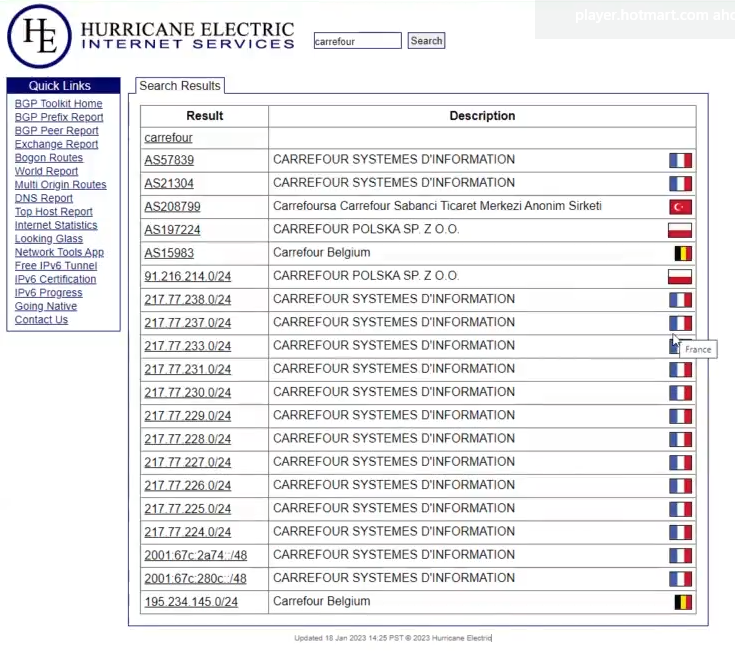Image resolution: width=735 pixels, height=656 pixels.
Task: Open the AS208799 result link
Action: click(172, 207)
